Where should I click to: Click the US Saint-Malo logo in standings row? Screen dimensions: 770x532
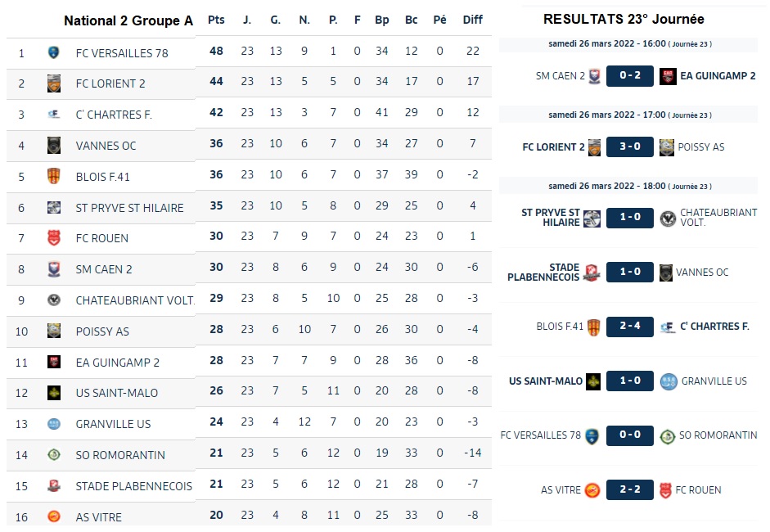(x=54, y=393)
